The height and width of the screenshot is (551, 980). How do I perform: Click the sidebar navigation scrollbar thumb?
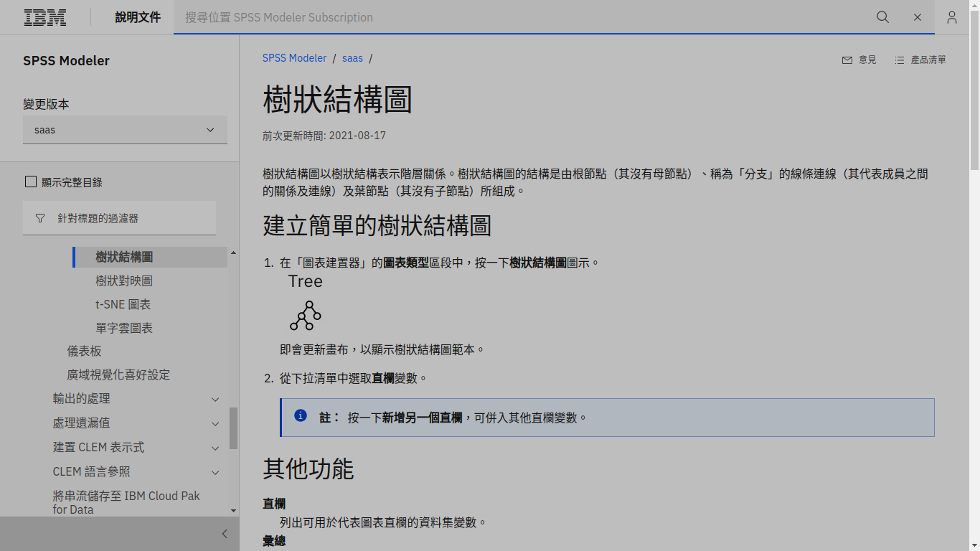tap(233, 428)
